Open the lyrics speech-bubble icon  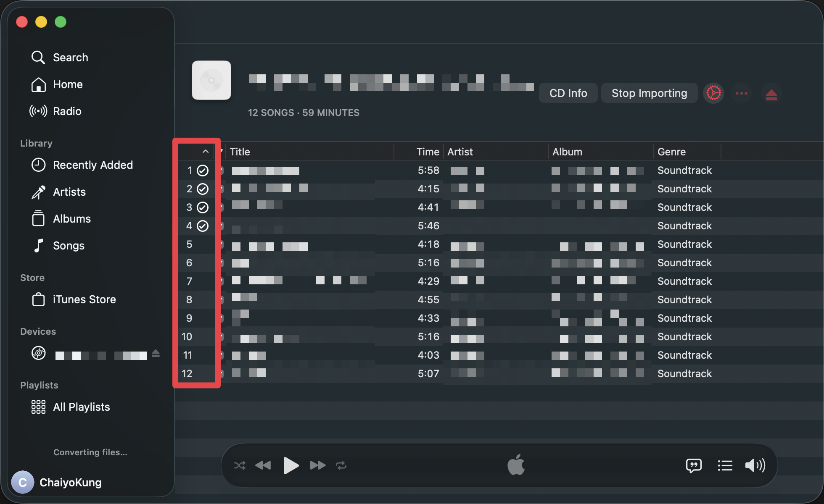pyautogui.click(x=694, y=465)
